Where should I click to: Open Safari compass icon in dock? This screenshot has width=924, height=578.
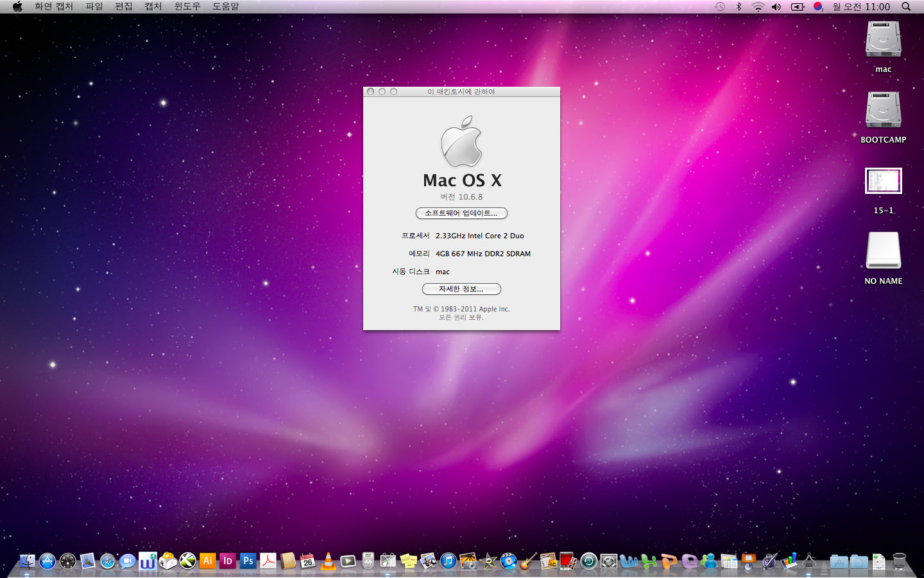[108, 561]
